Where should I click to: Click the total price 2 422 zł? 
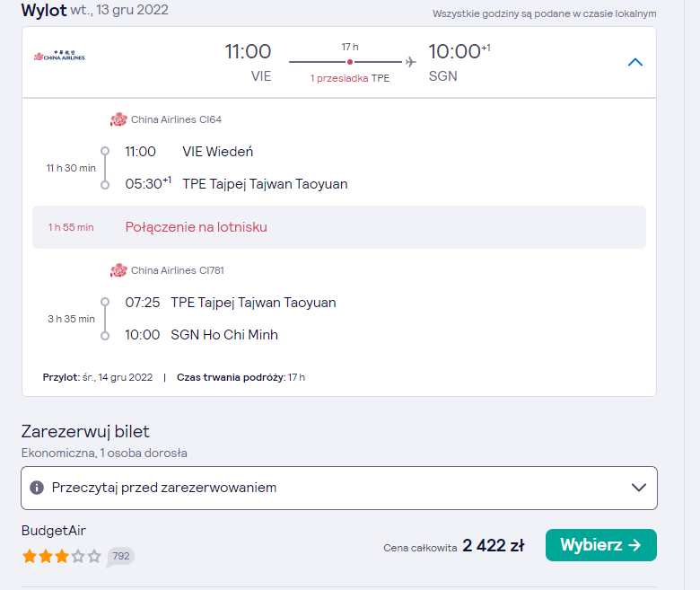coord(494,545)
